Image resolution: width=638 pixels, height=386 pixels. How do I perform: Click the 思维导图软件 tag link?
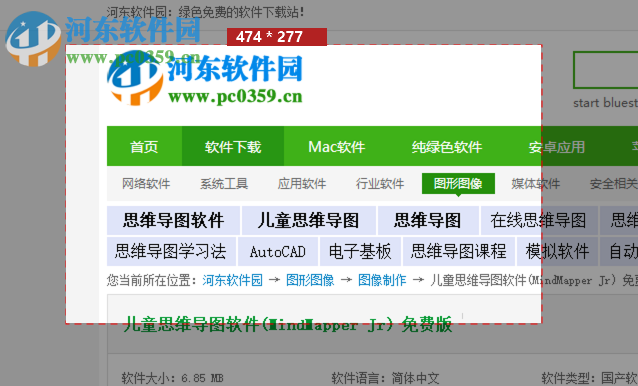click(x=173, y=220)
